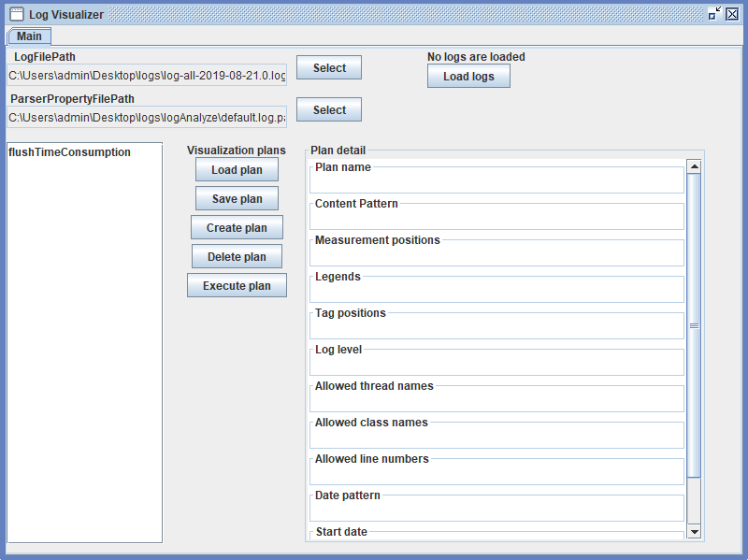Viewport: 748px width, 560px height.
Task: Click the Log Visualizer window icon
Action: [x=16, y=14]
